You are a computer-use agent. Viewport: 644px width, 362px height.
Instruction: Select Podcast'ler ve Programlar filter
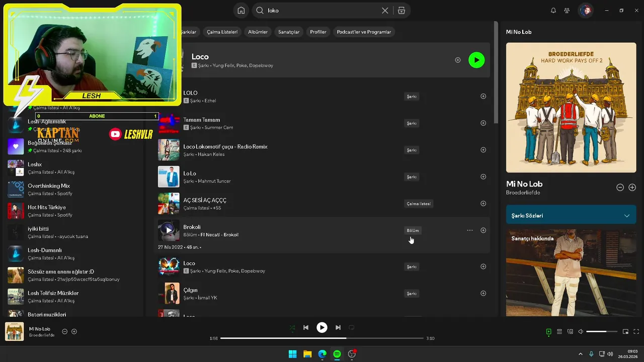pos(364,32)
